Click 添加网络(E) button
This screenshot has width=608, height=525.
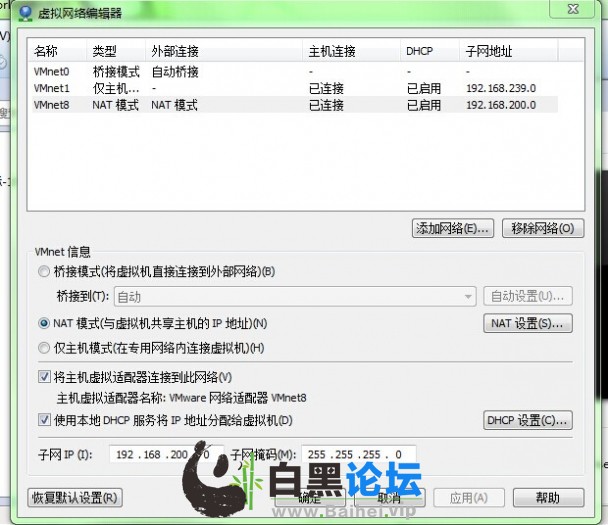point(453,228)
